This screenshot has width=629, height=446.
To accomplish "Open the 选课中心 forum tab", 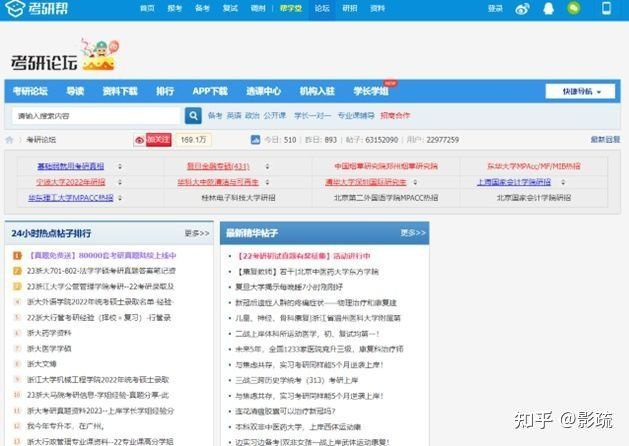I will click(264, 91).
